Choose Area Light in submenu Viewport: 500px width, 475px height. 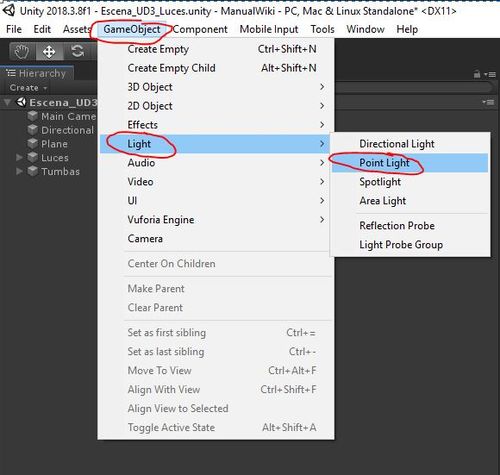[410, 201]
